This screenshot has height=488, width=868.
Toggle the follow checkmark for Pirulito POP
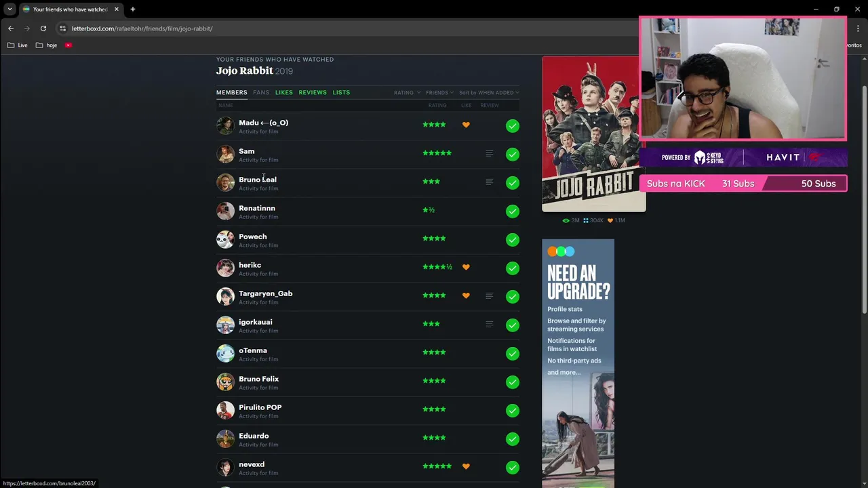(513, 410)
